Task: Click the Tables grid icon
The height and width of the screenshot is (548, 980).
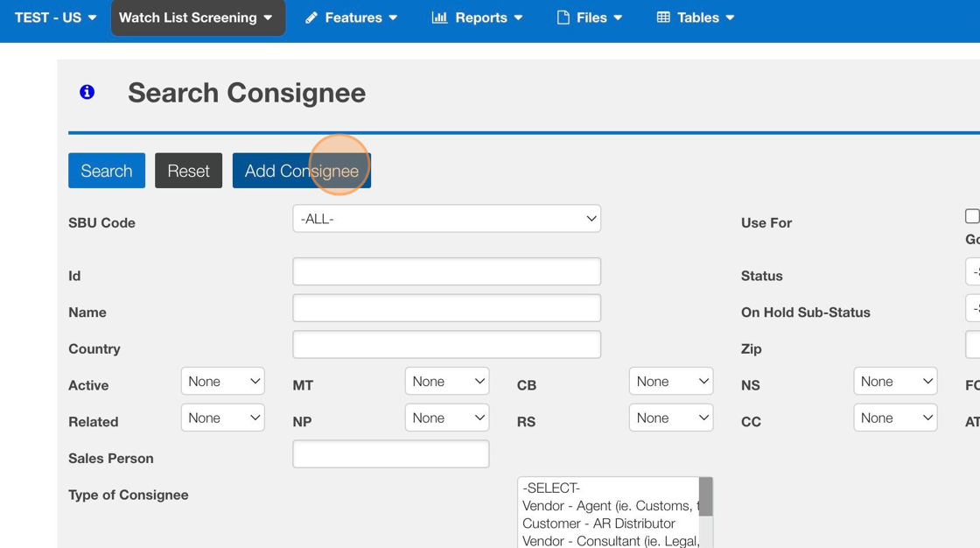Action: click(663, 18)
